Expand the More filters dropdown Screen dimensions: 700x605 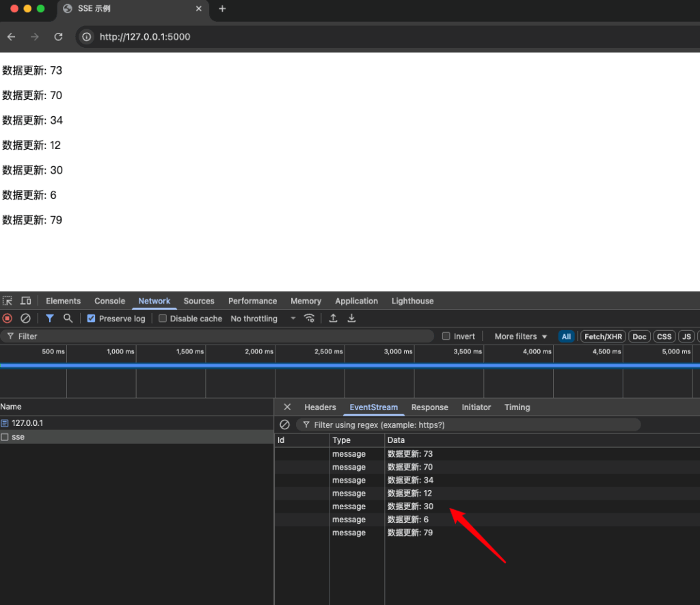click(x=520, y=336)
